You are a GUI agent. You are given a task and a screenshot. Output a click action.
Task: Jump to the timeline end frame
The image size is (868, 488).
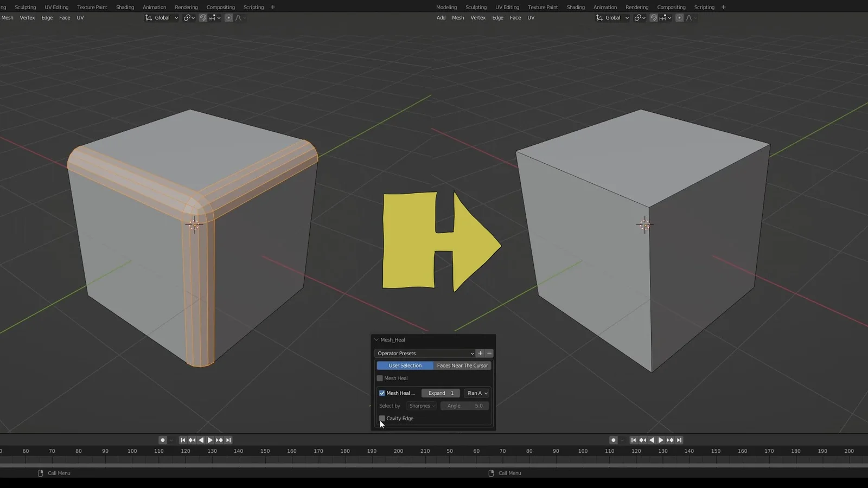(x=228, y=440)
